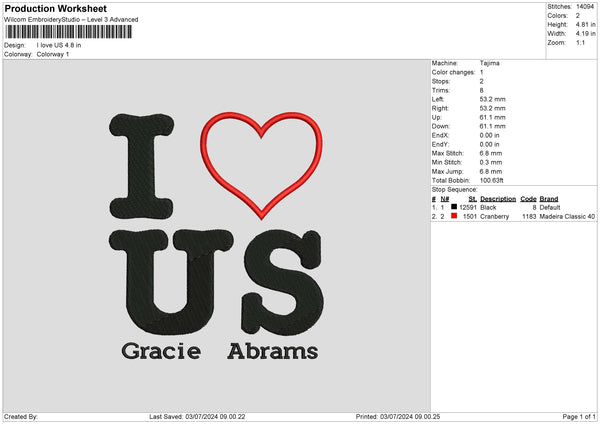Select the Black thread description
This screenshot has width=600, height=424.
tap(488, 207)
